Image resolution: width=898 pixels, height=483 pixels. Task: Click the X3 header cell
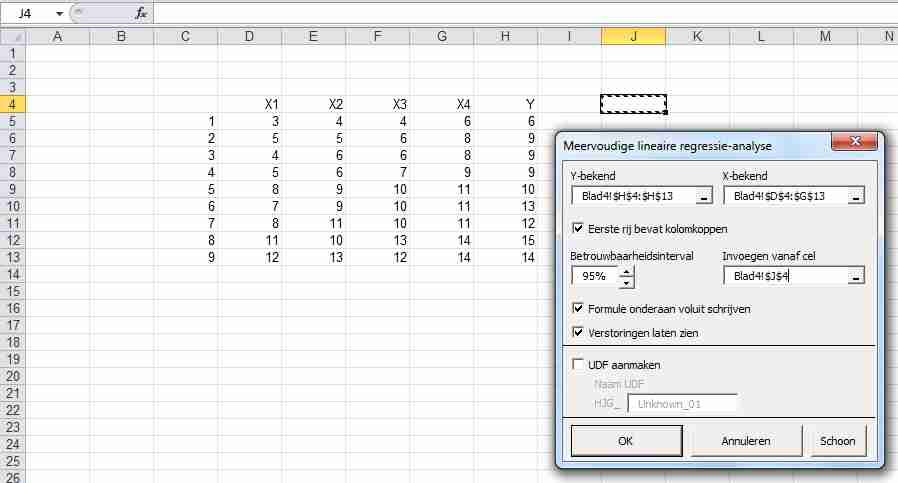pyautogui.click(x=377, y=104)
